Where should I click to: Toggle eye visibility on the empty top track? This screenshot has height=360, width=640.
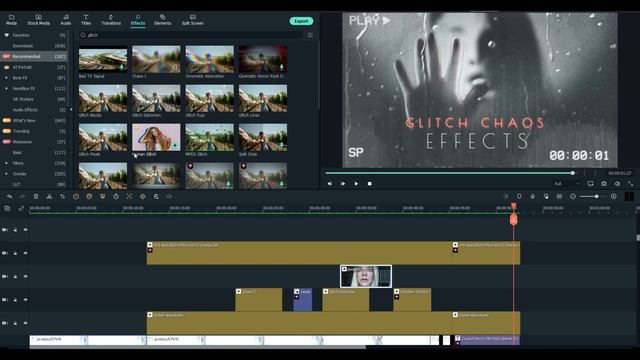coord(25,230)
